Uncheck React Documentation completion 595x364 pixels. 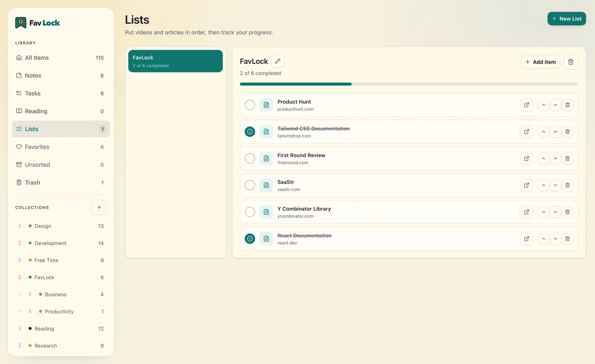(x=250, y=239)
